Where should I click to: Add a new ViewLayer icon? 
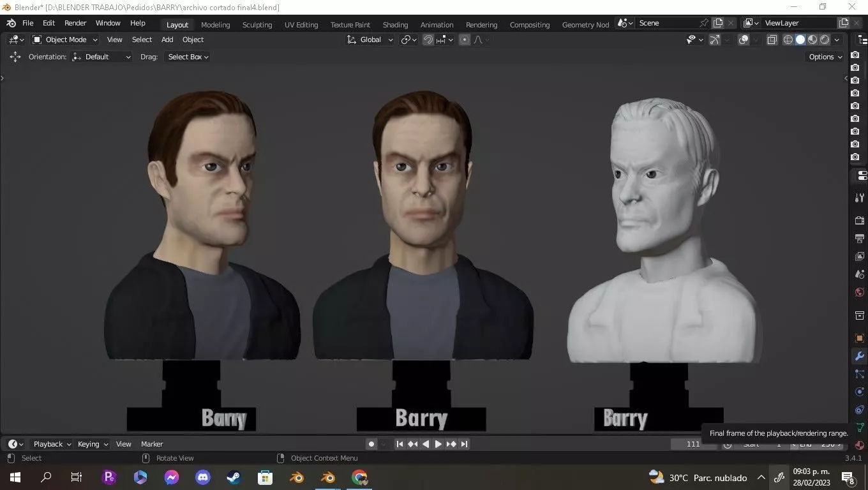coord(844,23)
